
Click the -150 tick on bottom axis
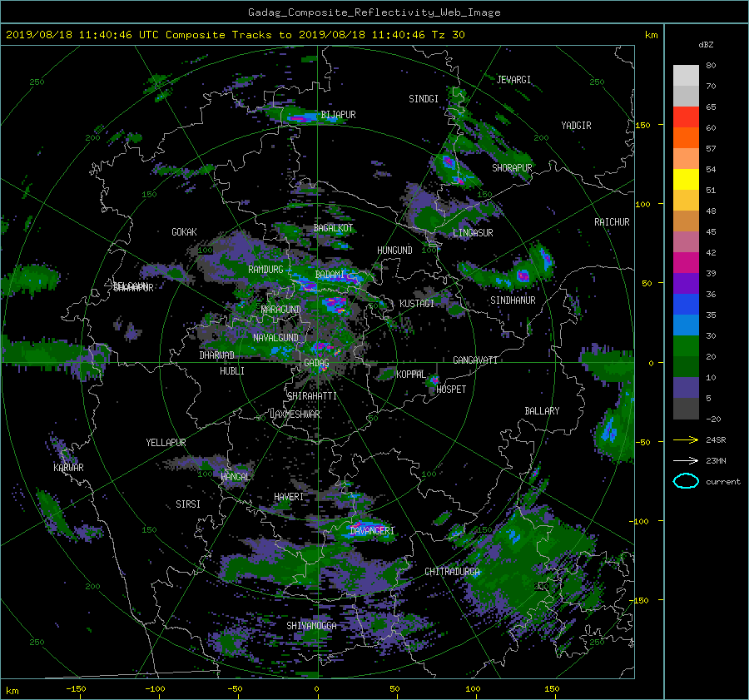coord(76,689)
